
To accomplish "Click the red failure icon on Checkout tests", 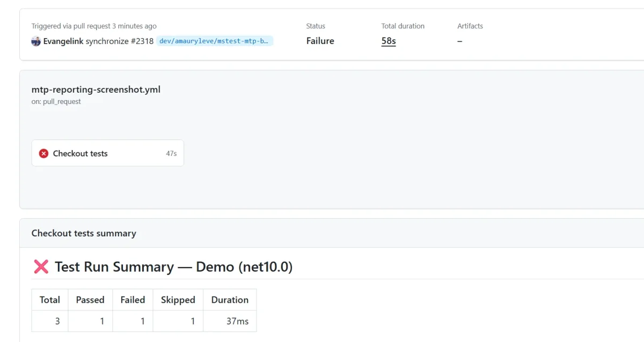I will [44, 153].
